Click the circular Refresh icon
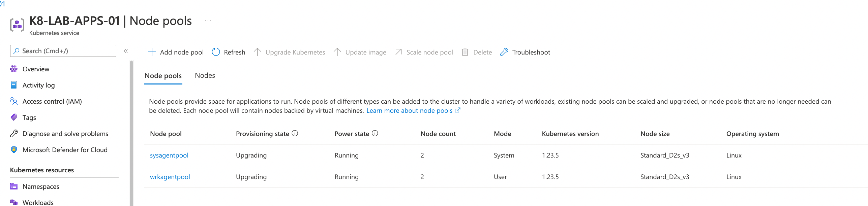 point(216,52)
